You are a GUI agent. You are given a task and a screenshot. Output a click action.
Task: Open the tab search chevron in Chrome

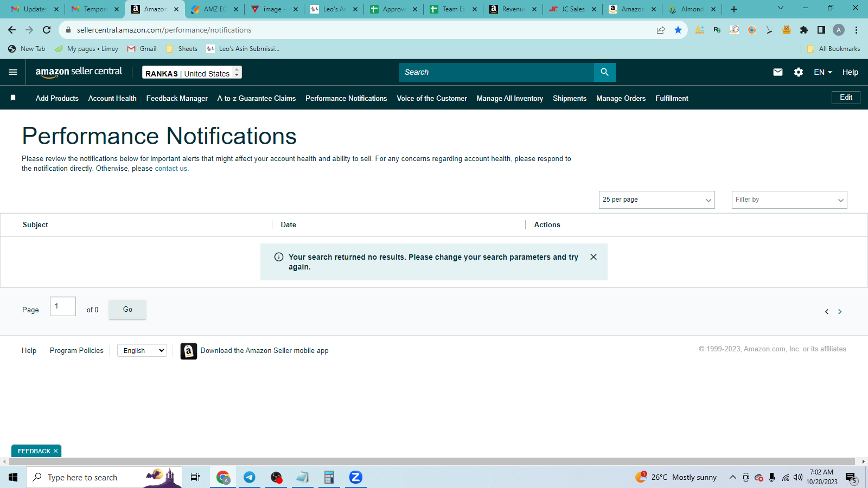tap(781, 8)
